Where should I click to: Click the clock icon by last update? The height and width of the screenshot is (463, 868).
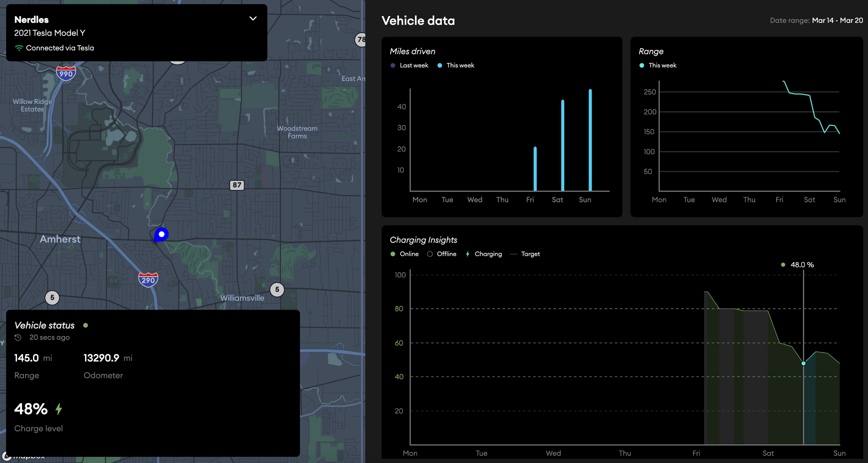click(x=18, y=337)
